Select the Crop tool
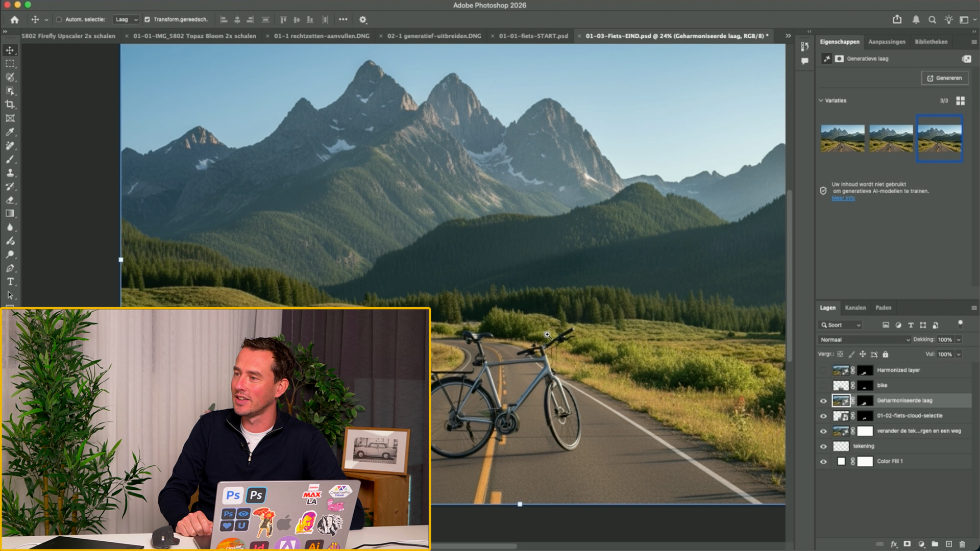Viewport: 980px width, 551px height. pyautogui.click(x=10, y=105)
